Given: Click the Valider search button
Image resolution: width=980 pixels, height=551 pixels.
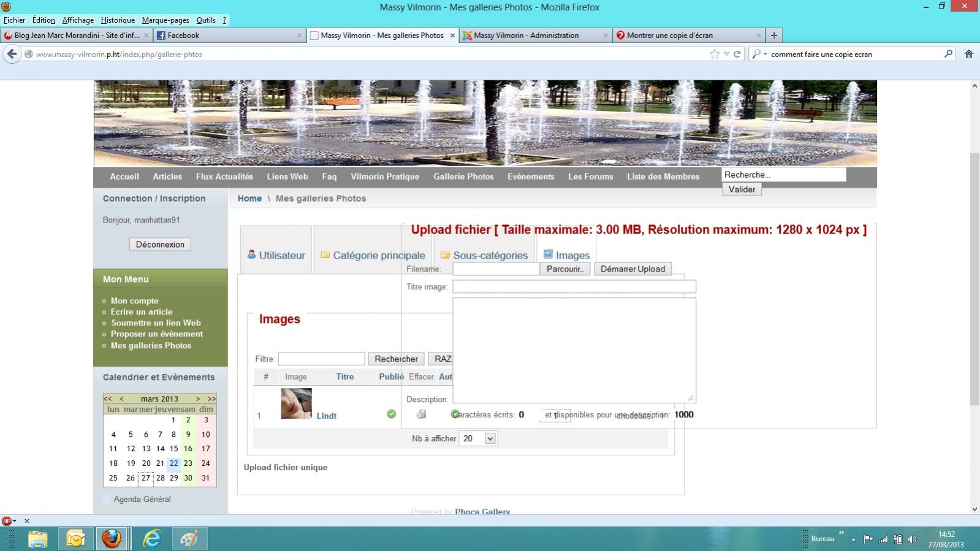Looking at the screenshot, I should pyautogui.click(x=742, y=189).
